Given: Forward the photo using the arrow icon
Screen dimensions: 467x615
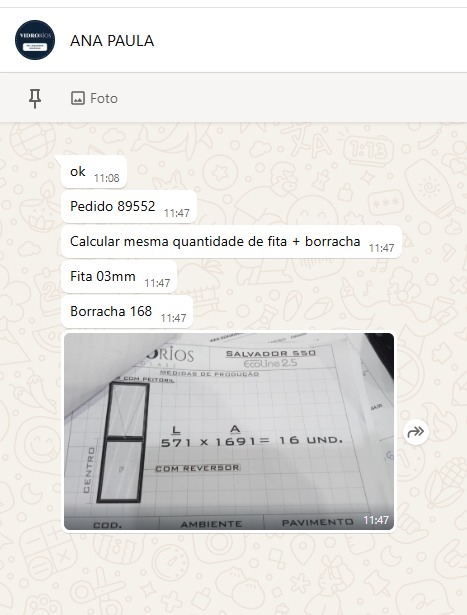Looking at the screenshot, I should point(416,432).
